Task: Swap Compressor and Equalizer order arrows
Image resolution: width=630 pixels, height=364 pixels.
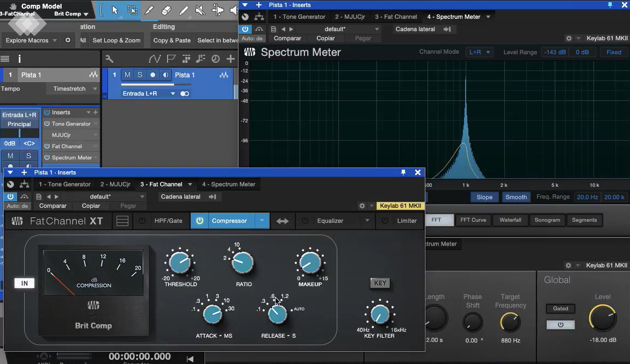Action: point(283,221)
